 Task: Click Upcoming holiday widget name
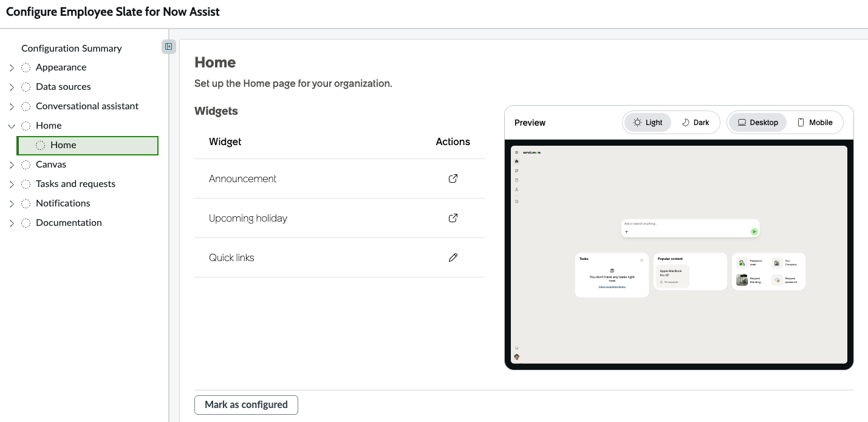[x=248, y=218]
